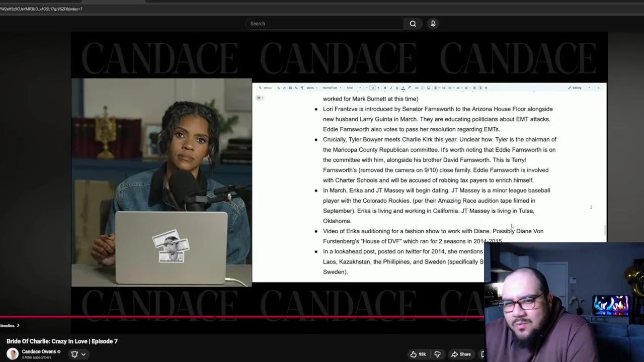Click the insert image icon in Docs toolbar

click(429, 88)
